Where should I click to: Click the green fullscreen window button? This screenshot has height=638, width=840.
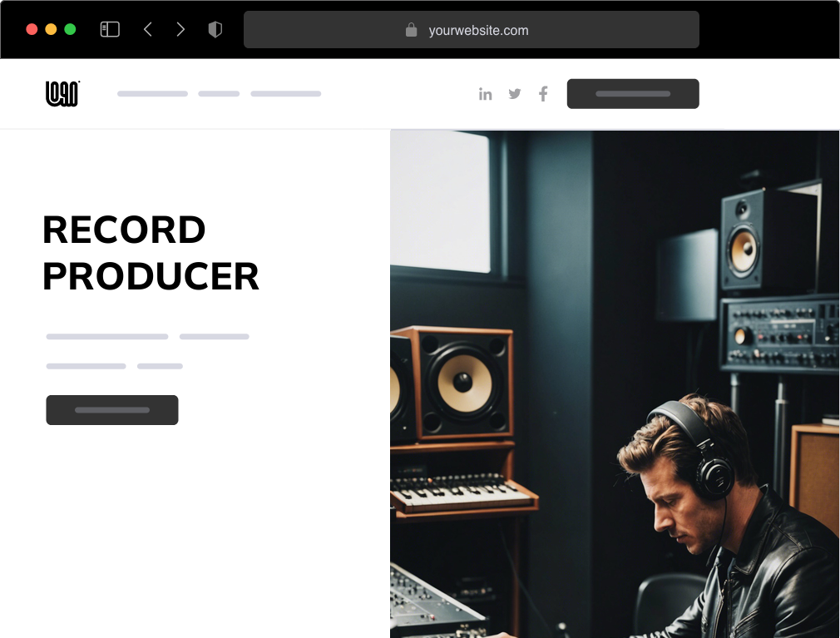coord(70,29)
